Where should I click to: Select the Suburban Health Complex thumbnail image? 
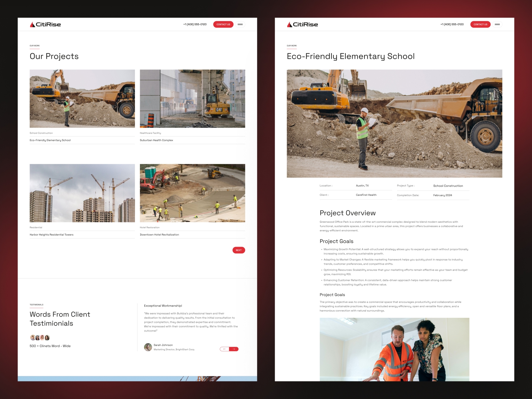click(192, 98)
